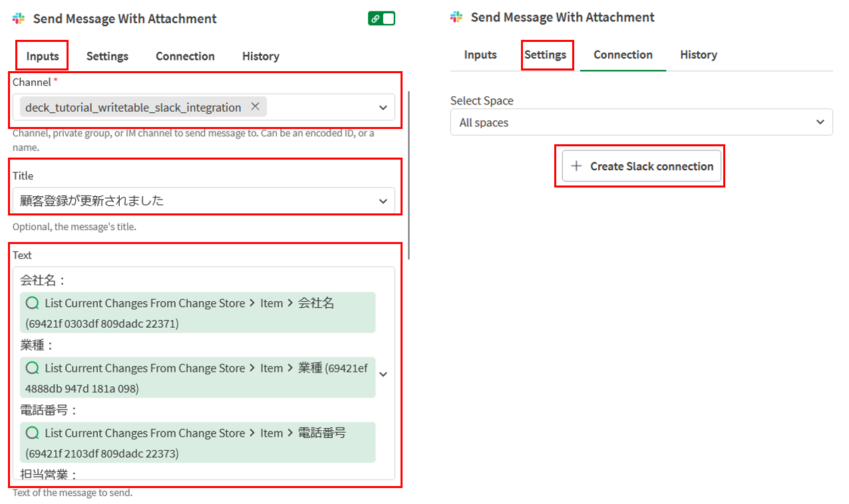Click into the Title field text 顧客登録が更新されました

coord(92,201)
